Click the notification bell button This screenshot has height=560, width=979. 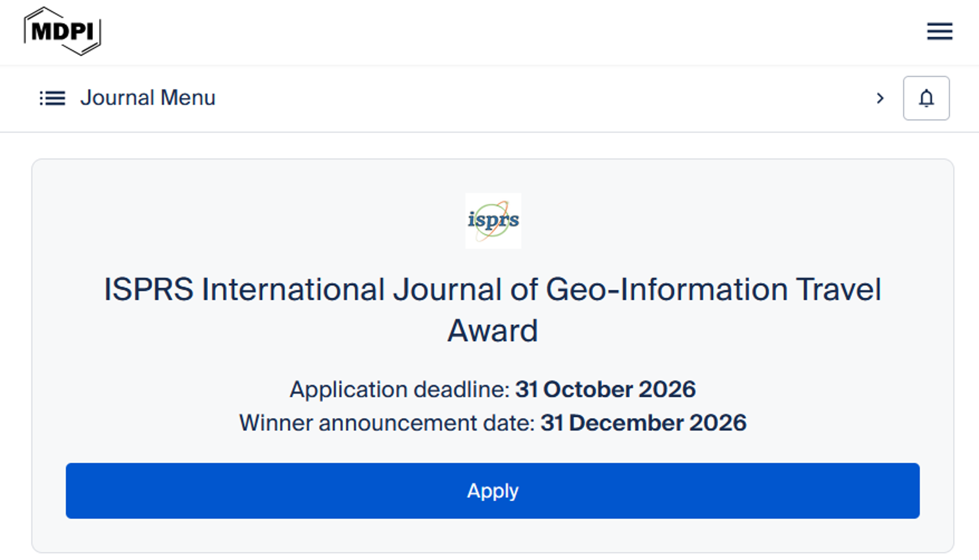coord(926,98)
